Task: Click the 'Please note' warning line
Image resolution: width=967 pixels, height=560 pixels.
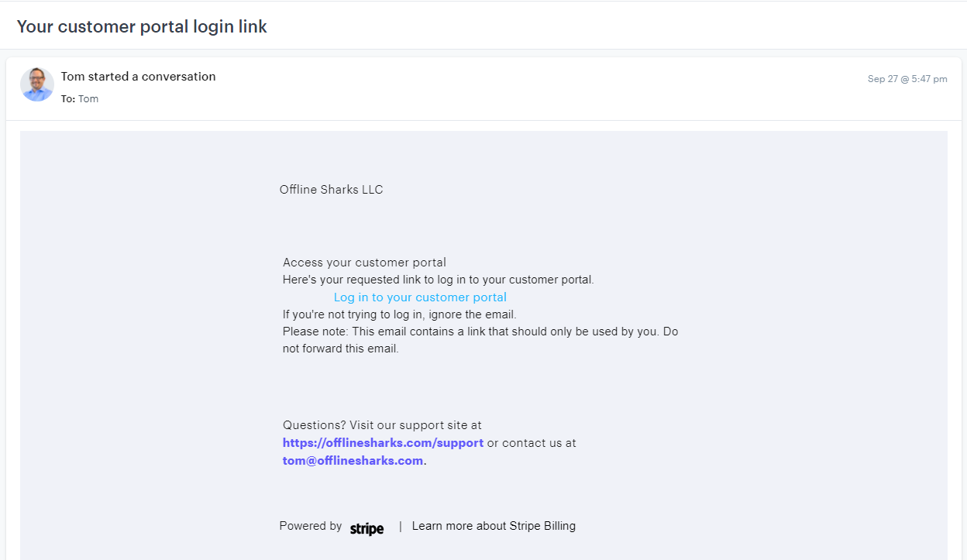Action: tap(480, 332)
